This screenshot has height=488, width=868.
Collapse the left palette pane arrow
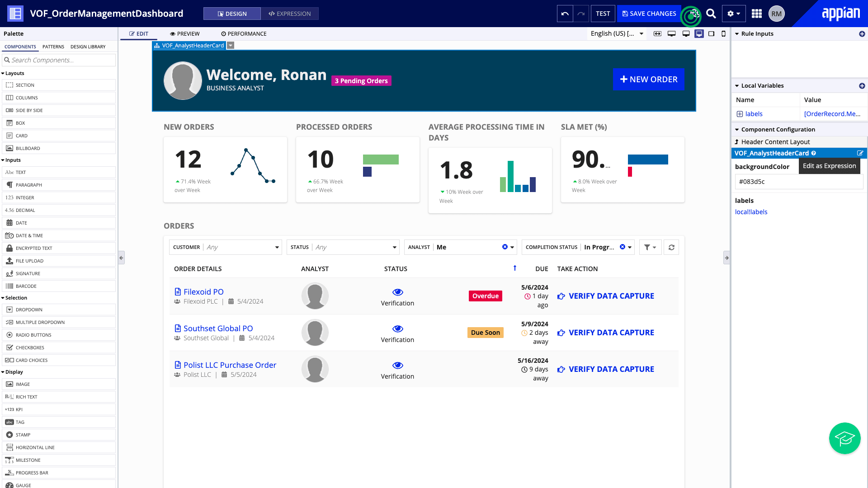point(121,258)
